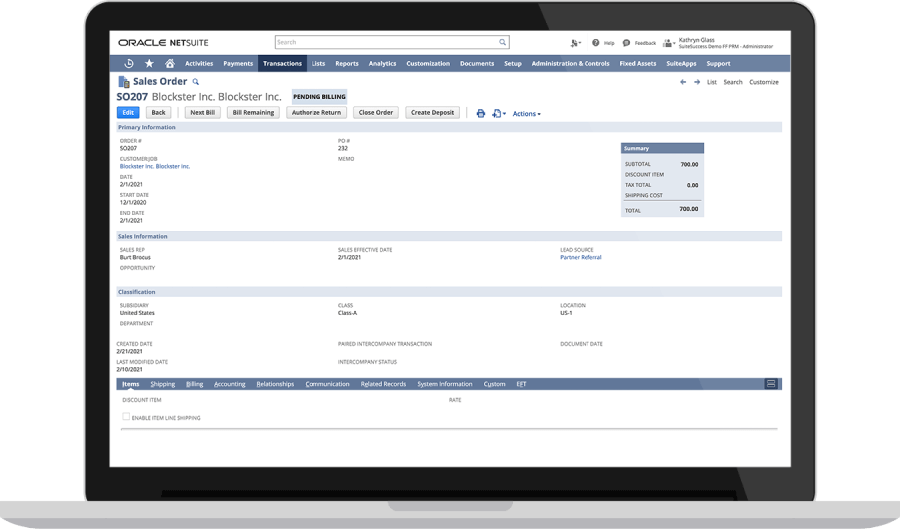
Task: Go to previous record with left arrow
Action: 683,82
